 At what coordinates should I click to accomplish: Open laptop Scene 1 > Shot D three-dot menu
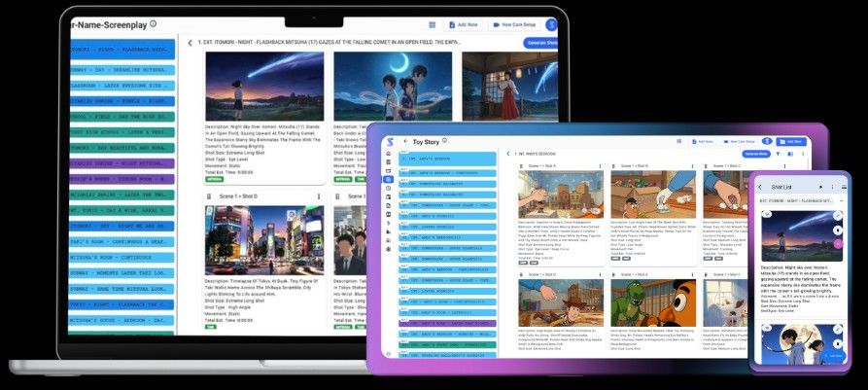point(318,196)
